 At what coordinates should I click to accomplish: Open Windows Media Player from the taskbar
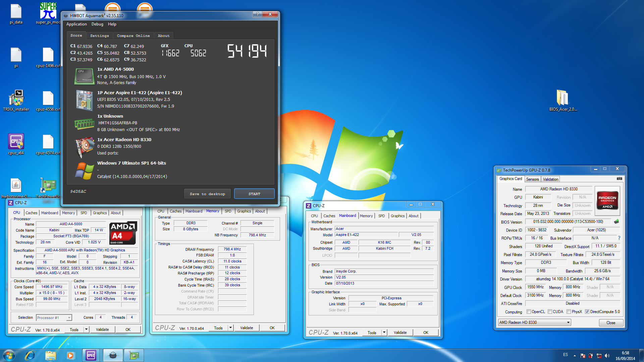(70, 355)
